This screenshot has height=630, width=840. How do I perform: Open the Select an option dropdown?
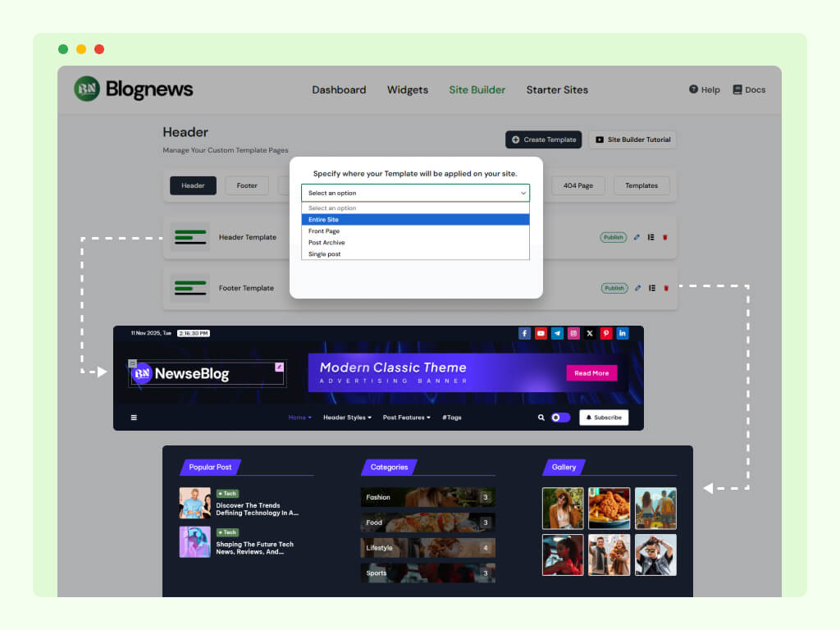pos(415,193)
